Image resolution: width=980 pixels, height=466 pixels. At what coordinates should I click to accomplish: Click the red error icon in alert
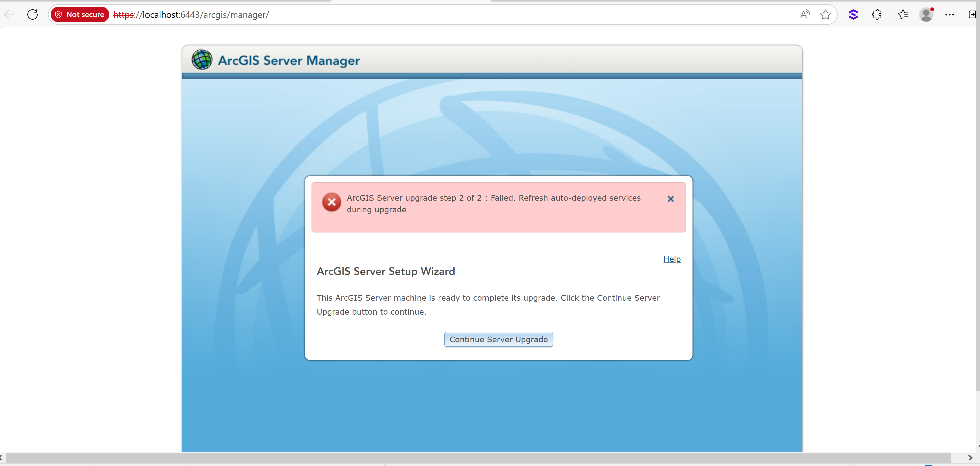pyautogui.click(x=331, y=202)
